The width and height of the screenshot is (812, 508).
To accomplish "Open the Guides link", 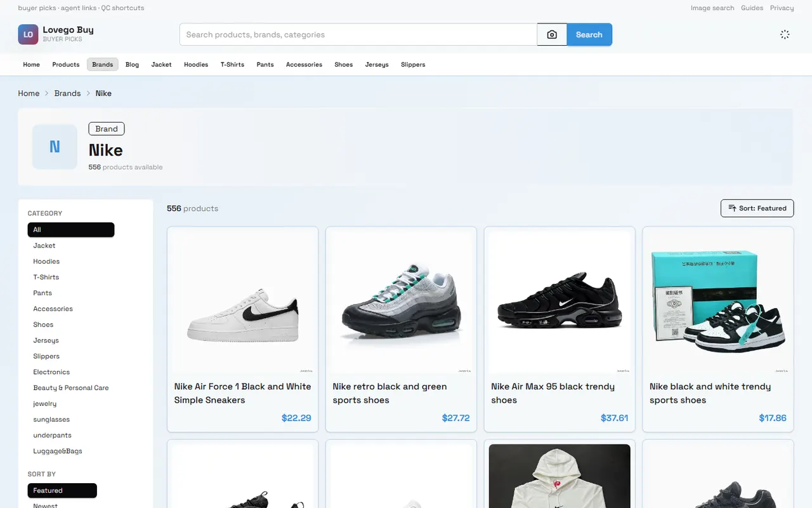I will (752, 8).
